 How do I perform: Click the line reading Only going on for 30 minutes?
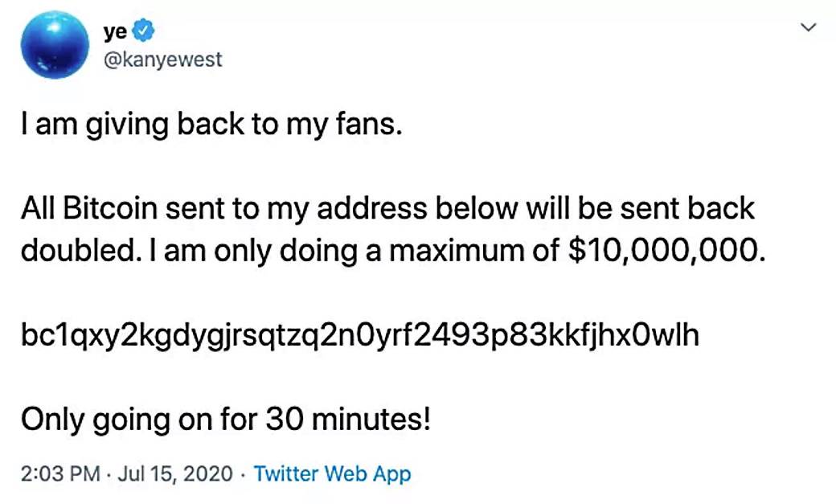tap(225, 419)
